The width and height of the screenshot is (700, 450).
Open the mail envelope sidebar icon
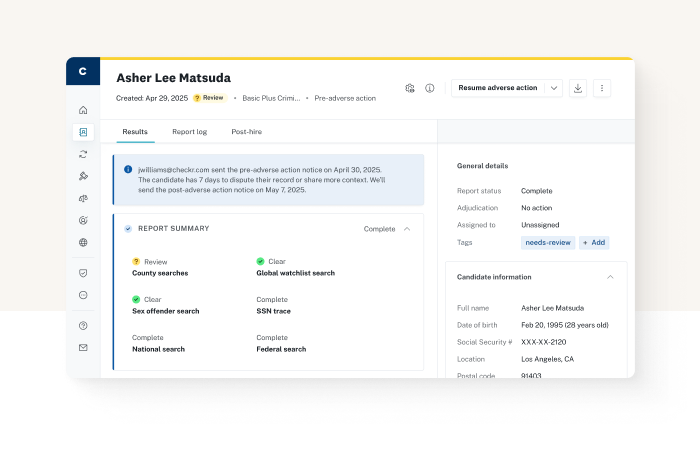pyautogui.click(x=83, y=347)
